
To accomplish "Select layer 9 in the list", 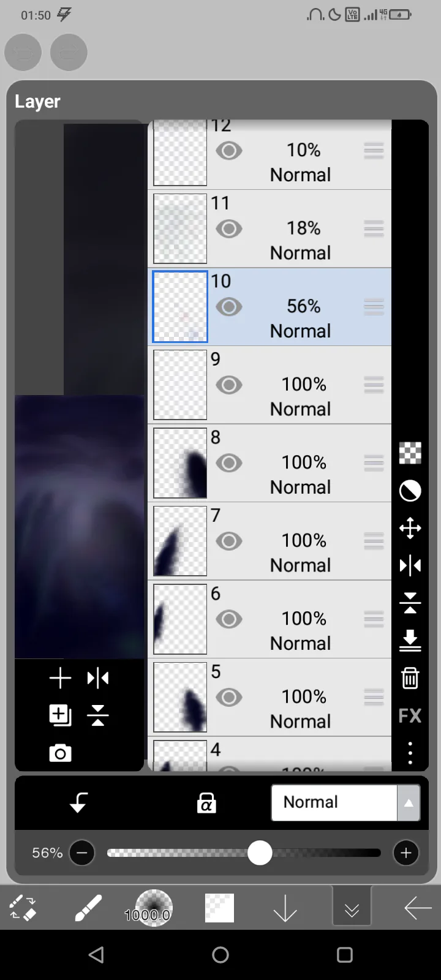I will 269,385.
